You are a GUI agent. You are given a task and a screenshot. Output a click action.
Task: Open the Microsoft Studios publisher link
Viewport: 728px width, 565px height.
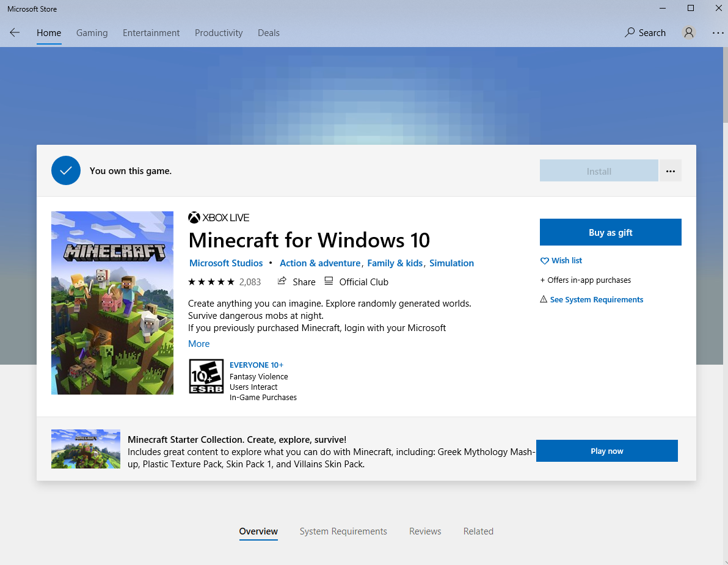tap(226, 263)
